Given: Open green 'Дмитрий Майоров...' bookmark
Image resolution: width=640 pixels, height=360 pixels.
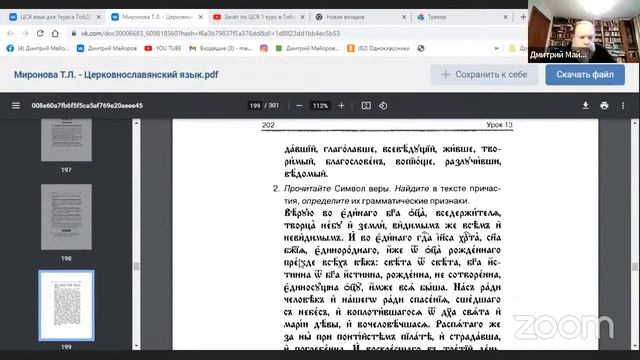Looking at the screenshot, I should click(308, 48).
